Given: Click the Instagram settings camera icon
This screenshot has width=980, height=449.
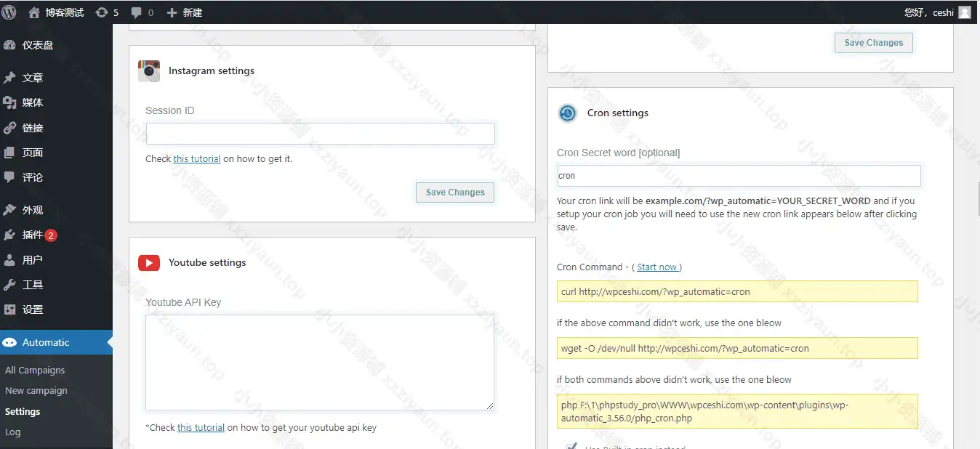Looking at the screenshot, I should click(x=148, y=70).
